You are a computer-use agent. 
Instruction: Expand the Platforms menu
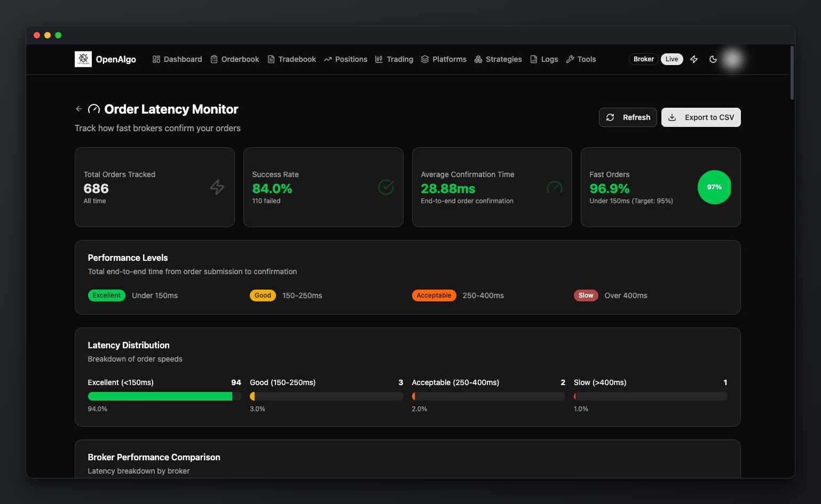pos(444,59)
